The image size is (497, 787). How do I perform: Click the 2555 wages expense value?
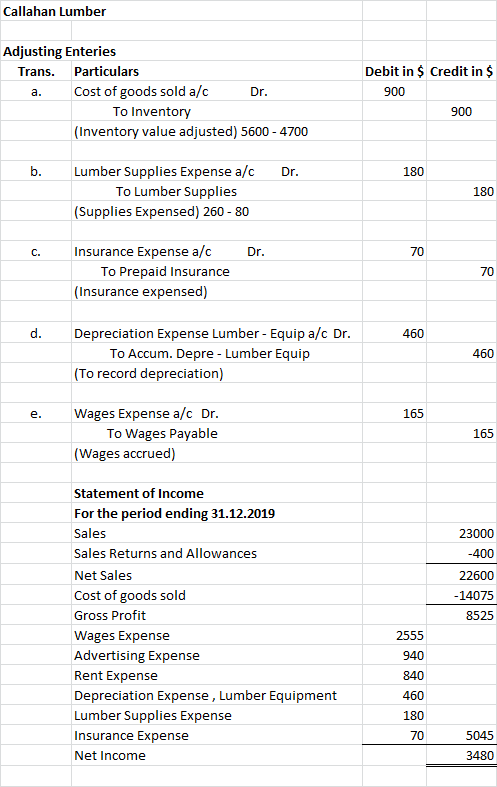pyautogui.click(x=410, y=636)
